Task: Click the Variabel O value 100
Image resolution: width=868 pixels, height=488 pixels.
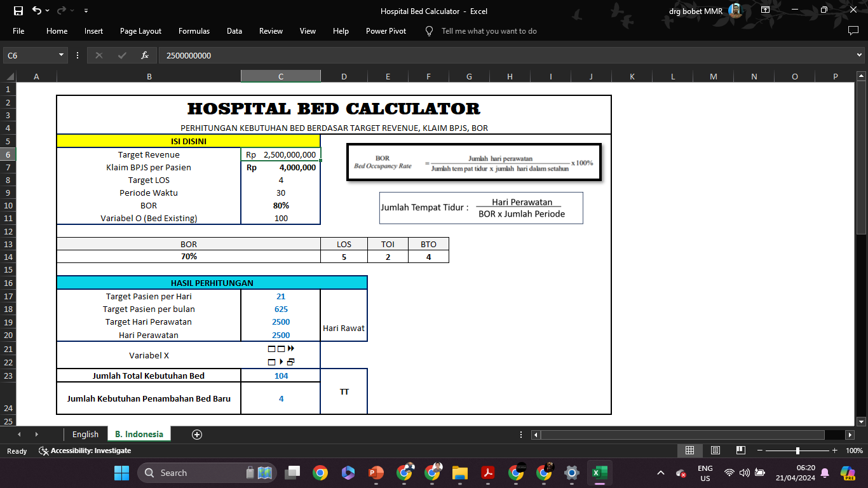Action: [x=281, y=218]
